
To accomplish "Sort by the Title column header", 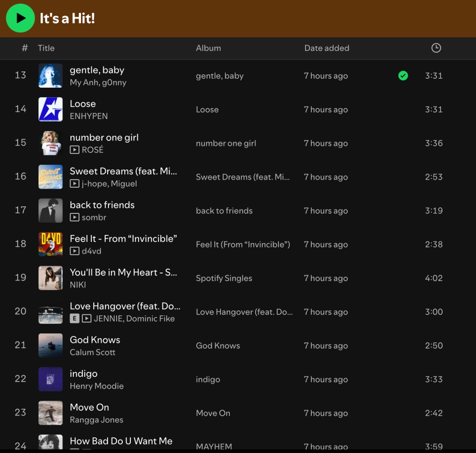I will coord(46,48).
